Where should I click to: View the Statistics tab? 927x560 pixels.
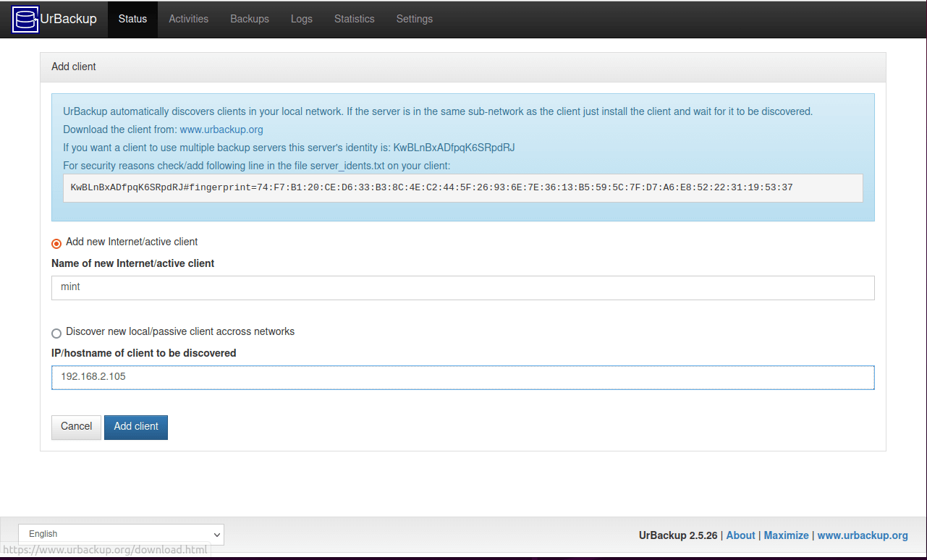355,19
